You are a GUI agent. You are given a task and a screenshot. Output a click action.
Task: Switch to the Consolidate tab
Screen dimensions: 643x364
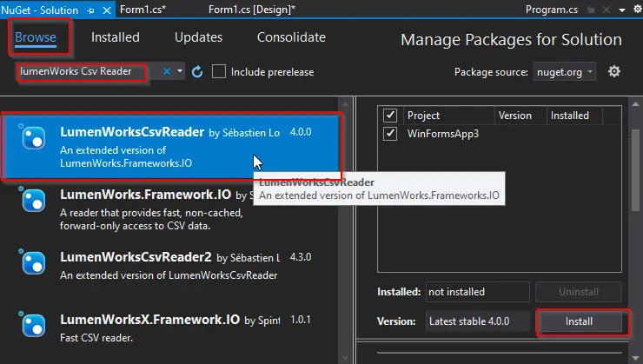coord(291,37)
